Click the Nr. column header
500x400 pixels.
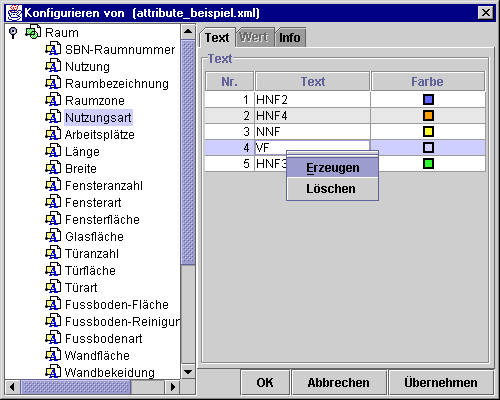click(229, 81)
